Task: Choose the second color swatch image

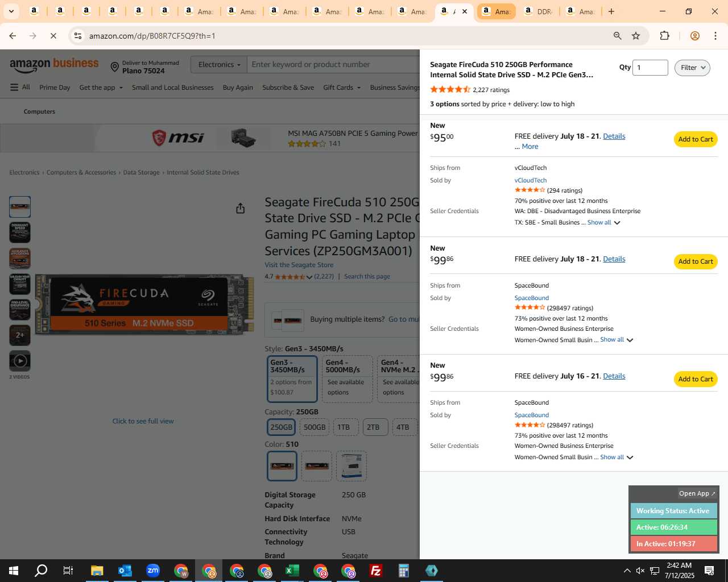Action: click(317, 466)
